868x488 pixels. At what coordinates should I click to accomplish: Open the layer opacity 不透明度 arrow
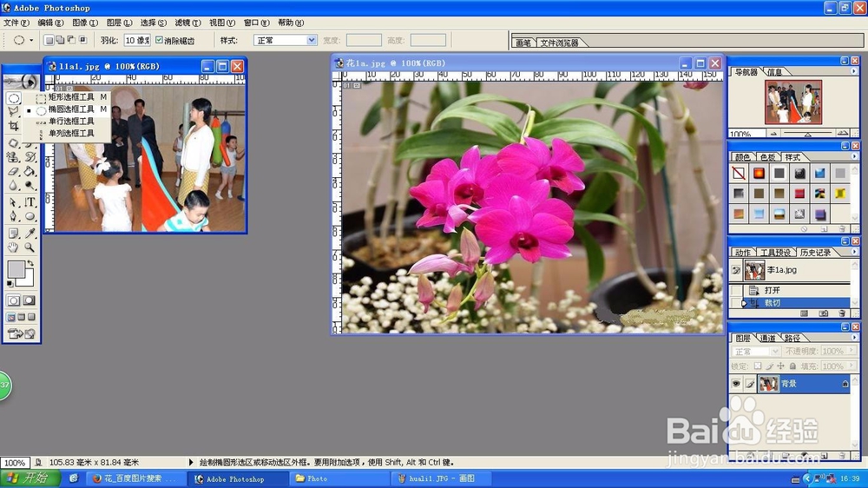(852, 351)
